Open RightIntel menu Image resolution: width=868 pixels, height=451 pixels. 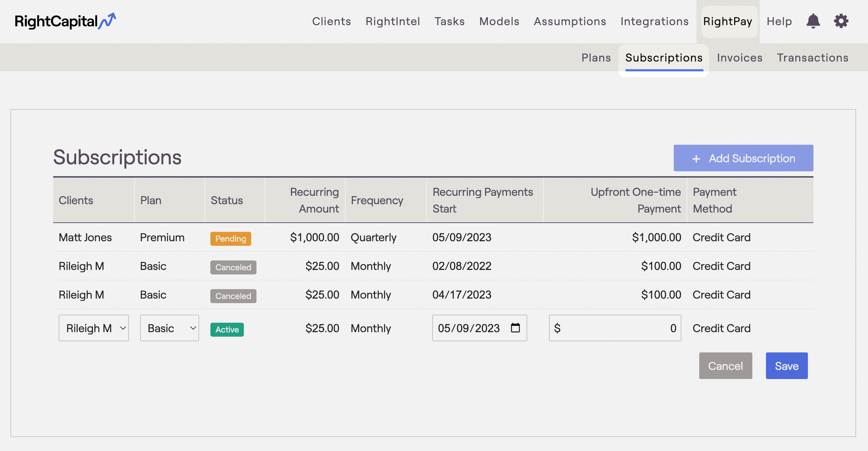pos(393,21)
